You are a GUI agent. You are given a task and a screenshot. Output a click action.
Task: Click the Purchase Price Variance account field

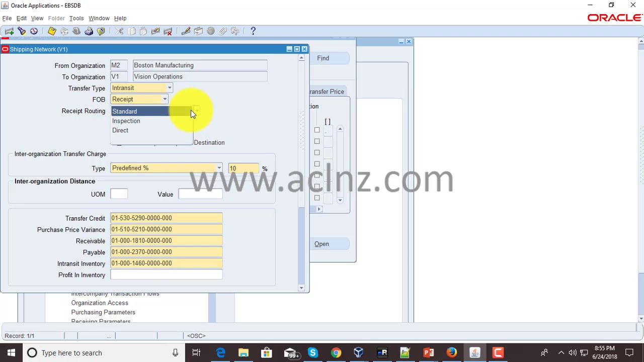pos(167,229)
